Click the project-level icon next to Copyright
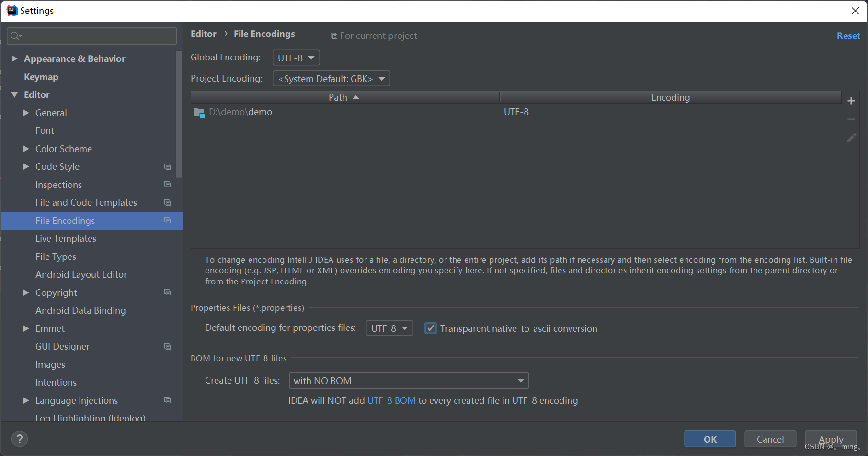Viewport: 868px width, 456px height. click(x=167, y=292)
